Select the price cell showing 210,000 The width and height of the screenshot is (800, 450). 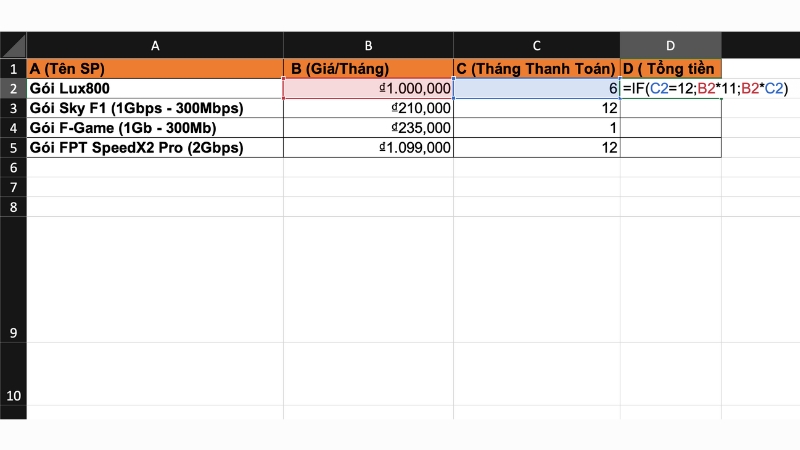(x=368, y=108)
